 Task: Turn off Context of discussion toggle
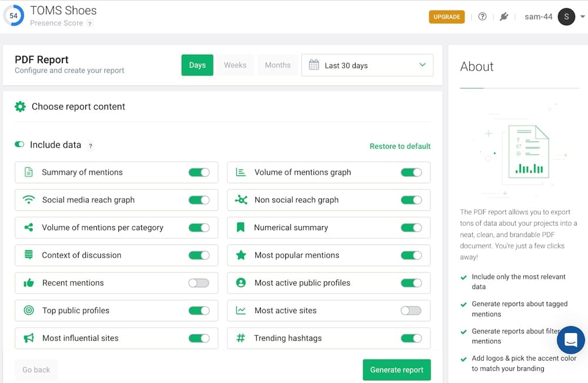199,255
